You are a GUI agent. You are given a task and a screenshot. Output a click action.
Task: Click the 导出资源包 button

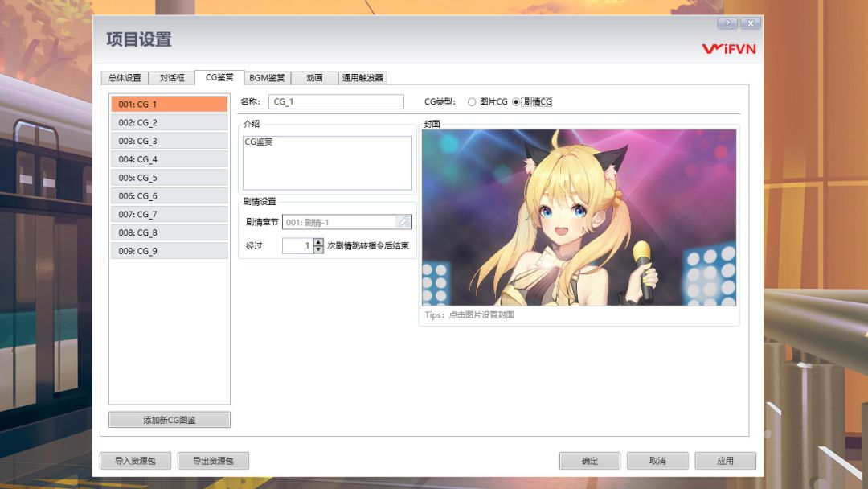[x=214, y=460]
